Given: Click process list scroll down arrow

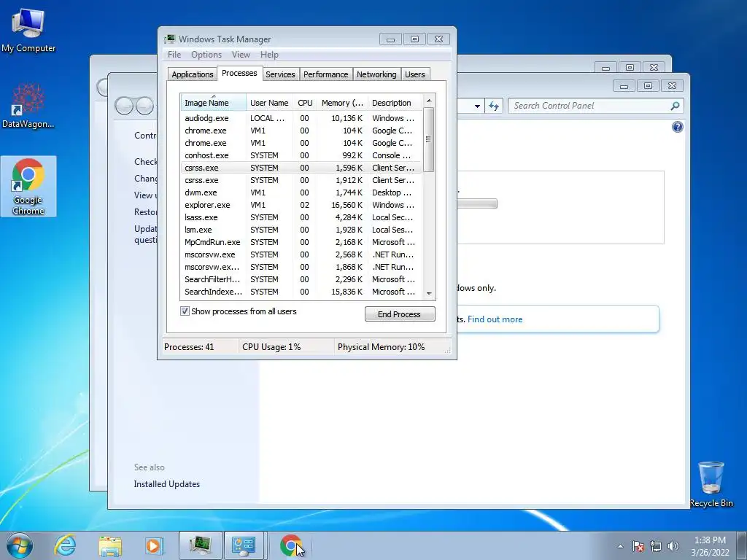Looking at the screenshot, I should 429,294.
